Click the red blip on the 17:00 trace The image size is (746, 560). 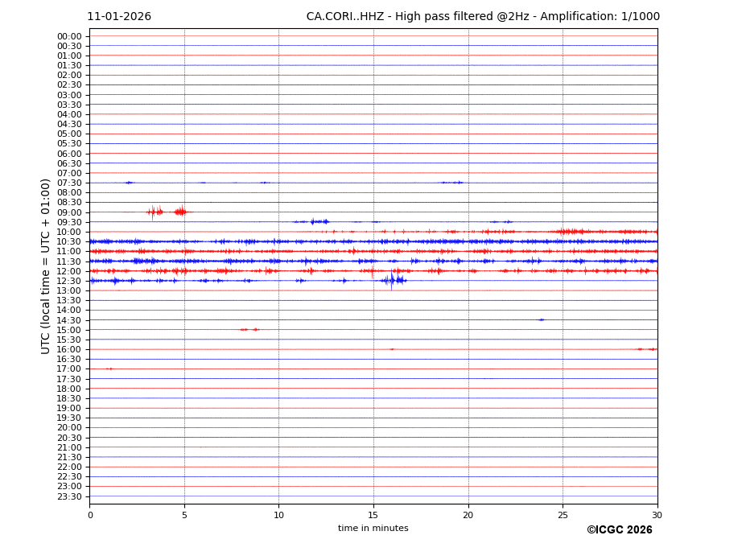(x=109, y=369)
